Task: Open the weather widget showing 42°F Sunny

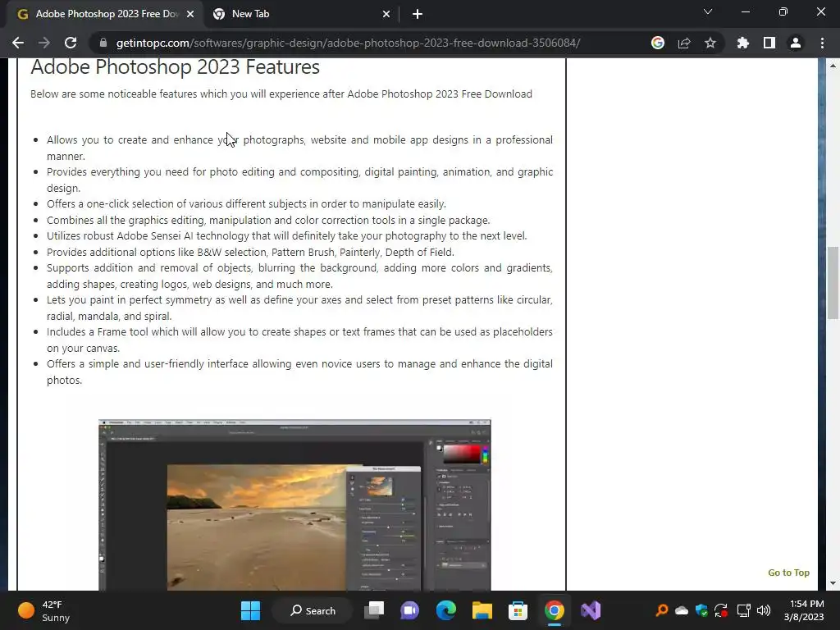Action: pyautogui.click(x=44, y=610)
